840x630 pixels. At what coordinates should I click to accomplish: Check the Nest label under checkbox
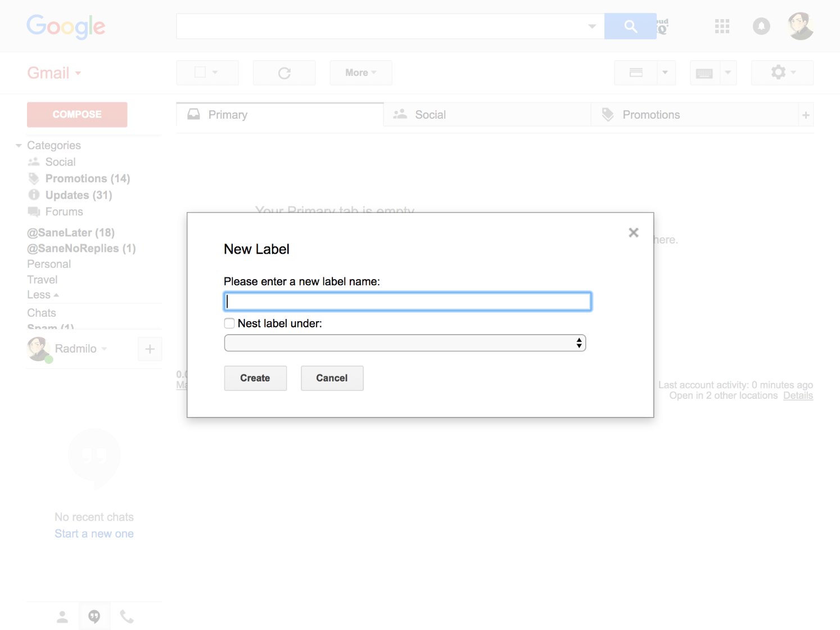pyautogui.click(x=229, y=323)
